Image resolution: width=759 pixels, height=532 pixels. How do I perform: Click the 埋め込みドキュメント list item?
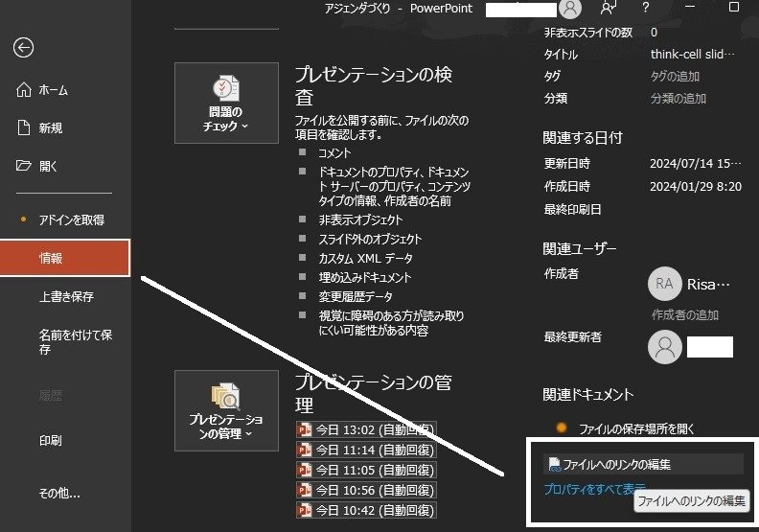tap(365, 277)
